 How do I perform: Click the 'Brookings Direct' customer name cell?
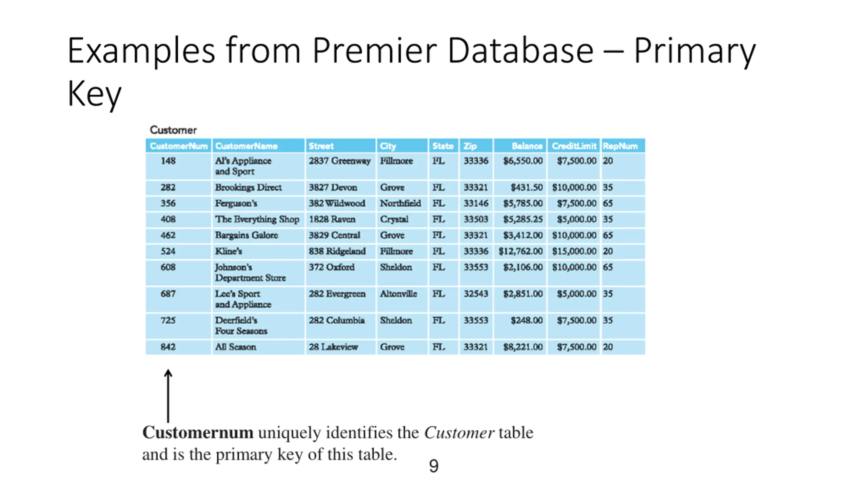[248, 187]
